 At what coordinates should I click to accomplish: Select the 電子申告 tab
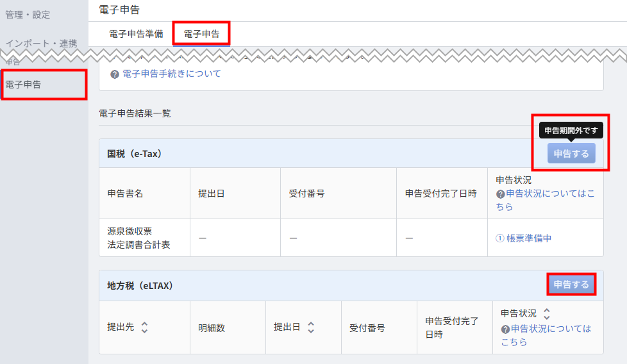[201, 35]
